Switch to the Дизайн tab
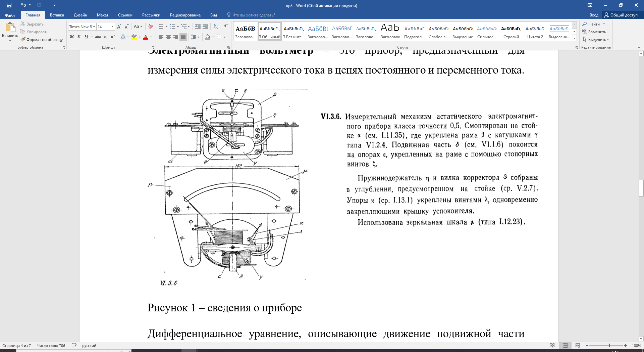Screen dimensions: 644x352 80,15
